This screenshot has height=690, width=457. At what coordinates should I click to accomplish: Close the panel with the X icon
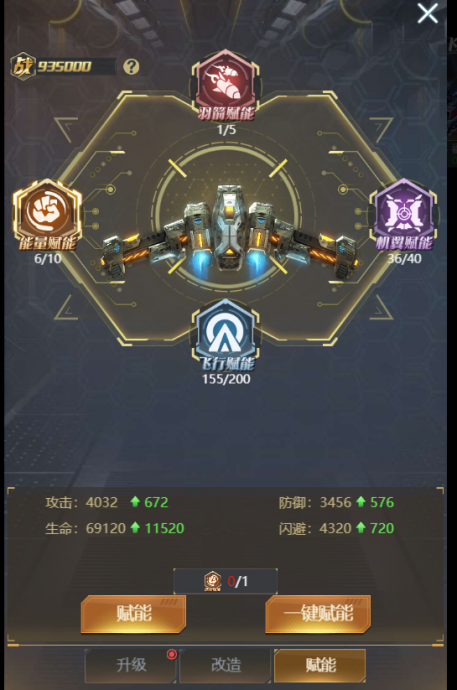coord(428,13)
